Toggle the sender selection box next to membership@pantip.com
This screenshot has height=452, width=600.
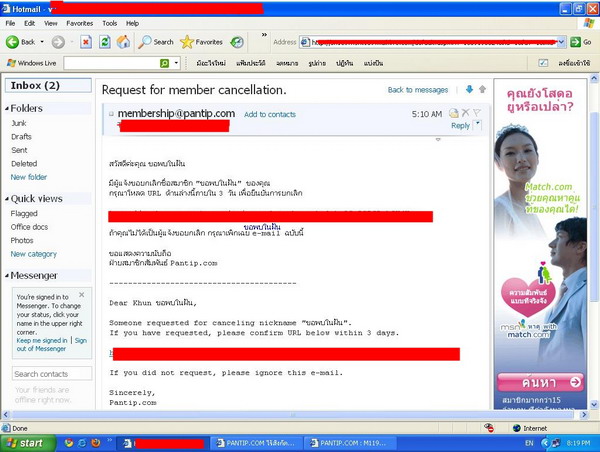[111, 114]
